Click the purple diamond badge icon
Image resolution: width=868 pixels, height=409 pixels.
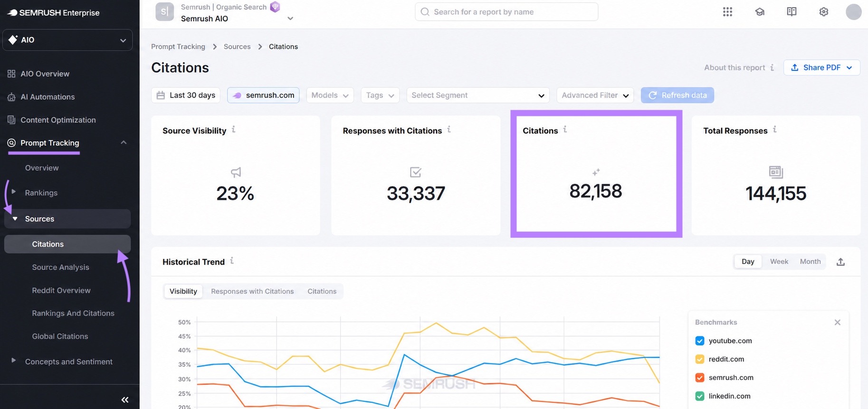(275, 7)
